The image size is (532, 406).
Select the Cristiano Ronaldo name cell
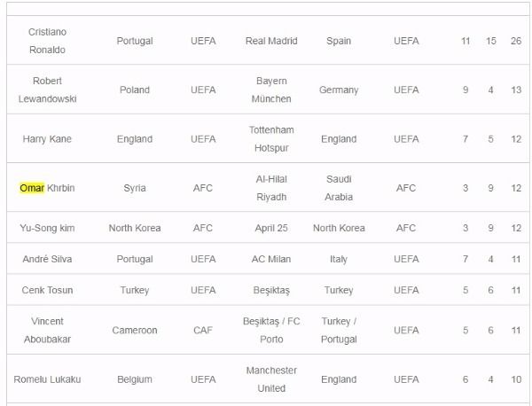click(47, 41)
